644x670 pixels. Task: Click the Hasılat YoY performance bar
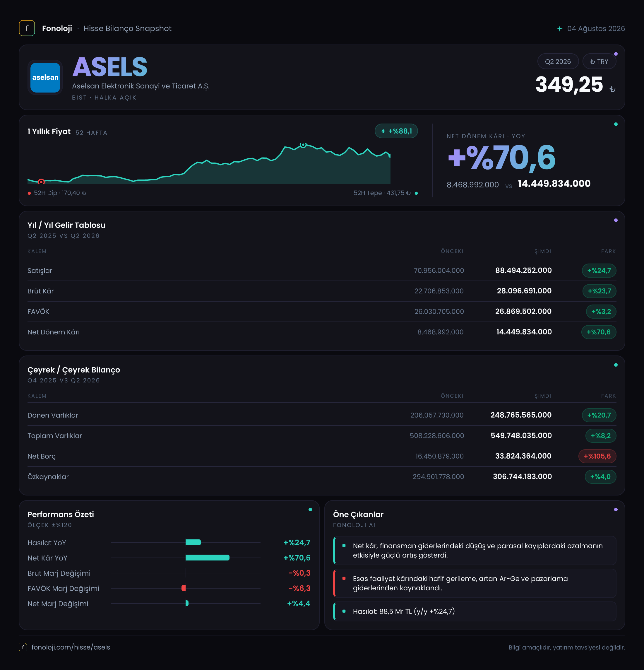(193, 542)
